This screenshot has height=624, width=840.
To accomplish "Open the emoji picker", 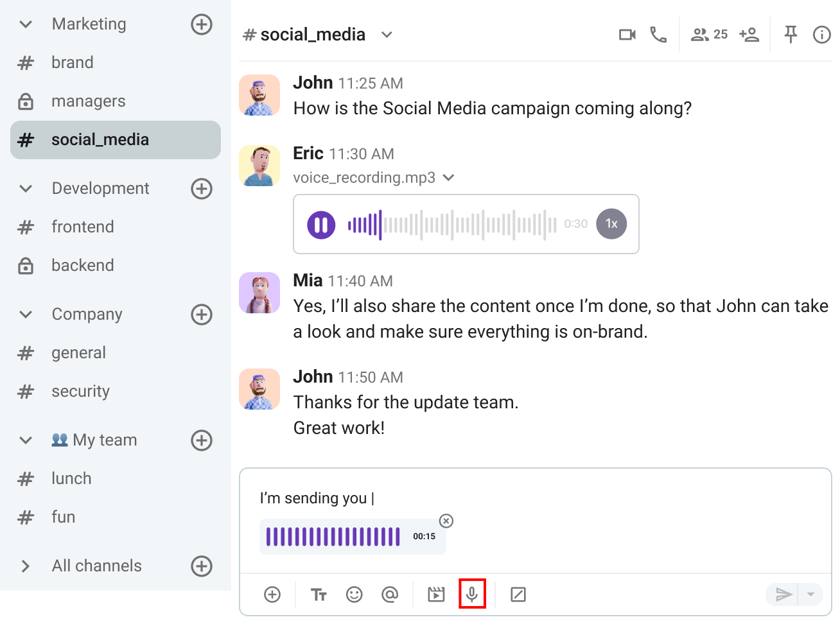I will click(x=355, y=594).
